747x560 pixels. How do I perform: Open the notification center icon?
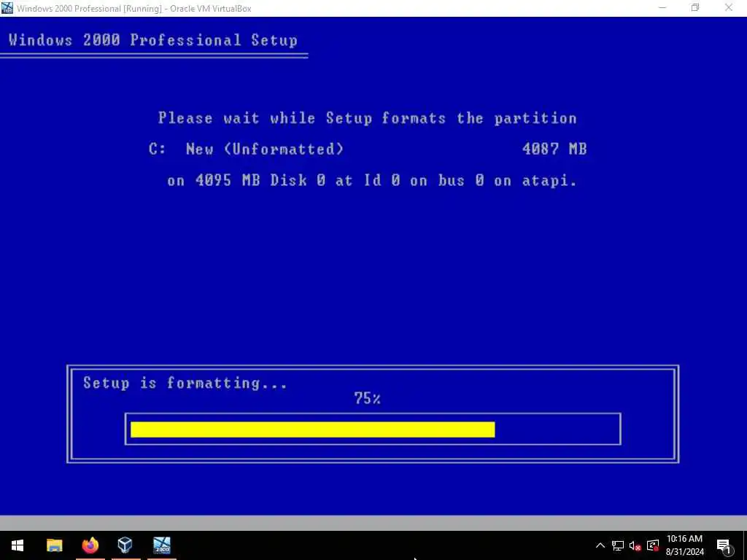[x=724, y=546]
